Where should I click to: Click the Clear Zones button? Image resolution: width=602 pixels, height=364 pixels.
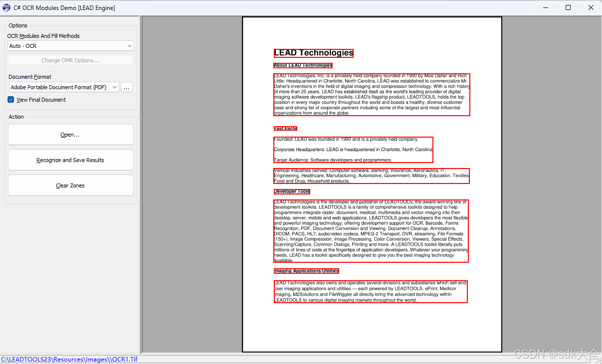[70, 185]
